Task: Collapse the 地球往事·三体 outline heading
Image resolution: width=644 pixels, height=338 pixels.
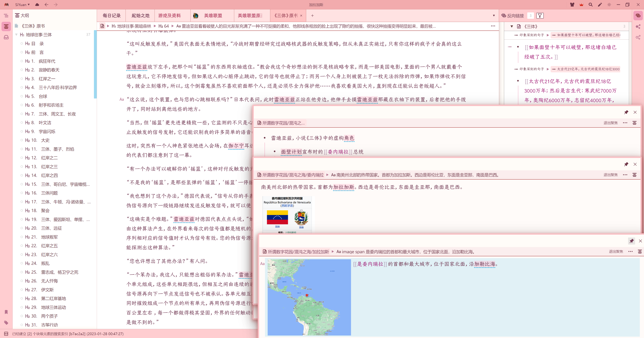Action: click(x=16, y=35)
